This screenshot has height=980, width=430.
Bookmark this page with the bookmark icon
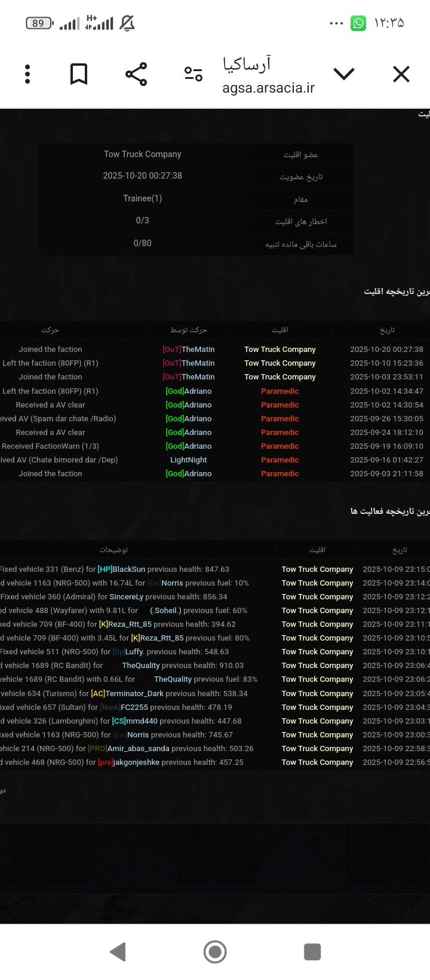tap(79, 74)
